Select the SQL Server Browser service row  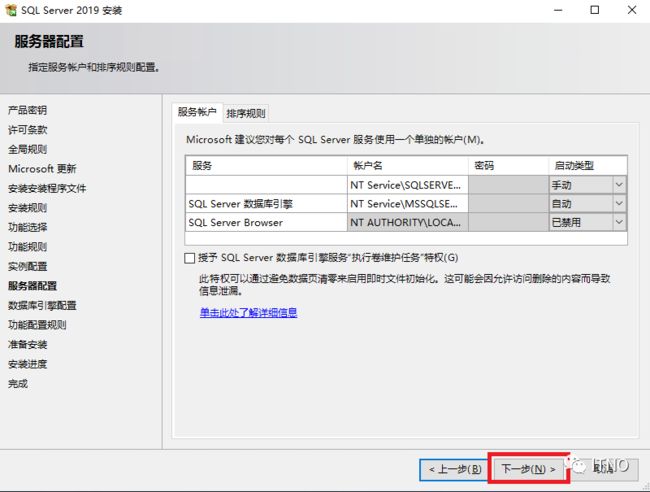pos(266,223)
